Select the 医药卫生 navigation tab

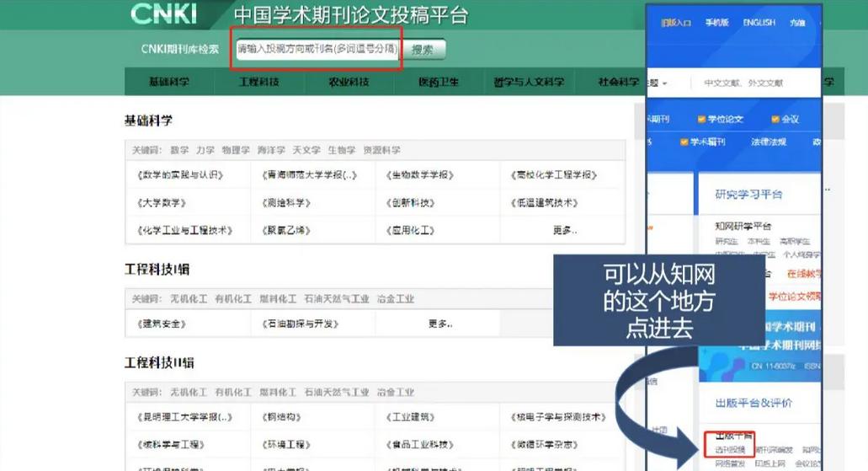tap(439, 82)
